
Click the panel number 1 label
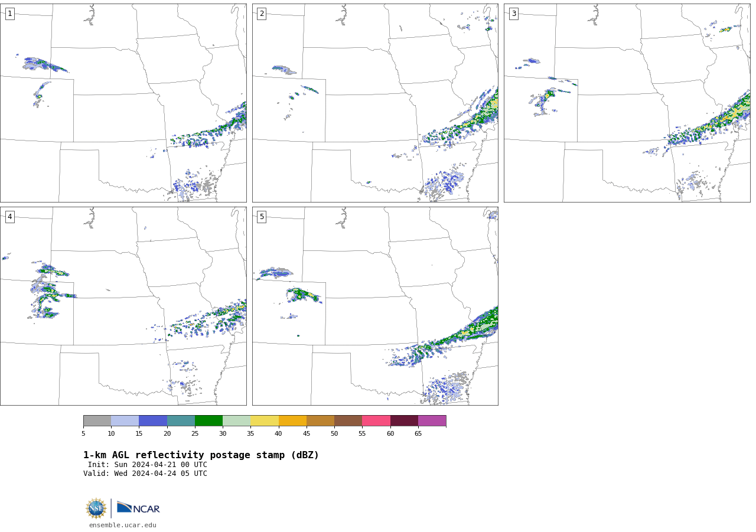point(9,14)
